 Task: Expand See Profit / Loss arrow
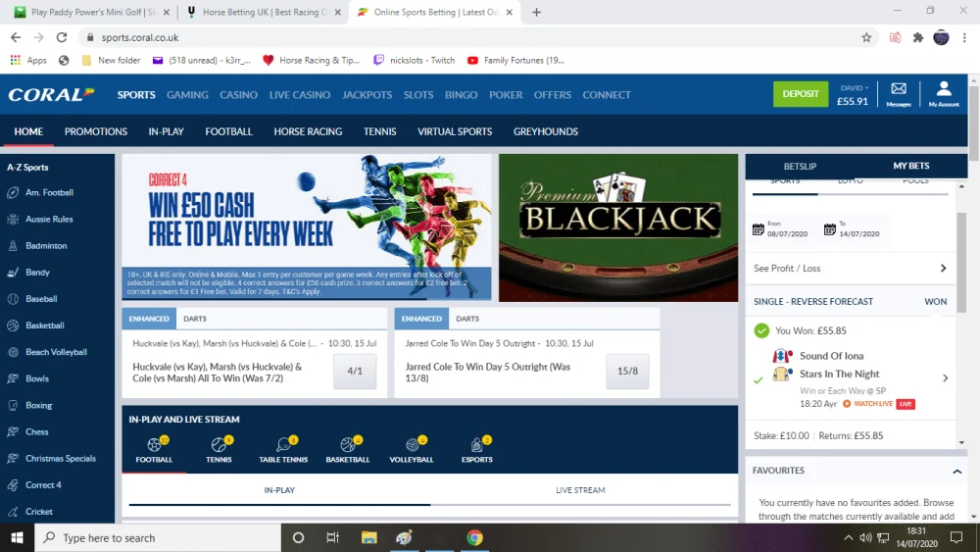(x=943, y=269)
